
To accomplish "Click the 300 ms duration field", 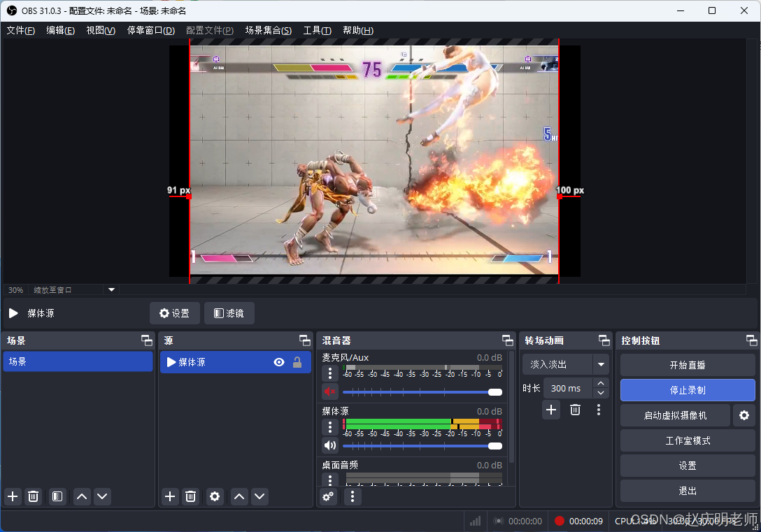I will 568,389.
